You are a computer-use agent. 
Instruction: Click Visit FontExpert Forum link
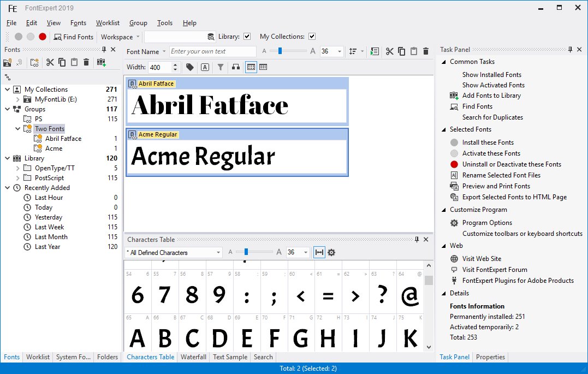coord(495,270)
